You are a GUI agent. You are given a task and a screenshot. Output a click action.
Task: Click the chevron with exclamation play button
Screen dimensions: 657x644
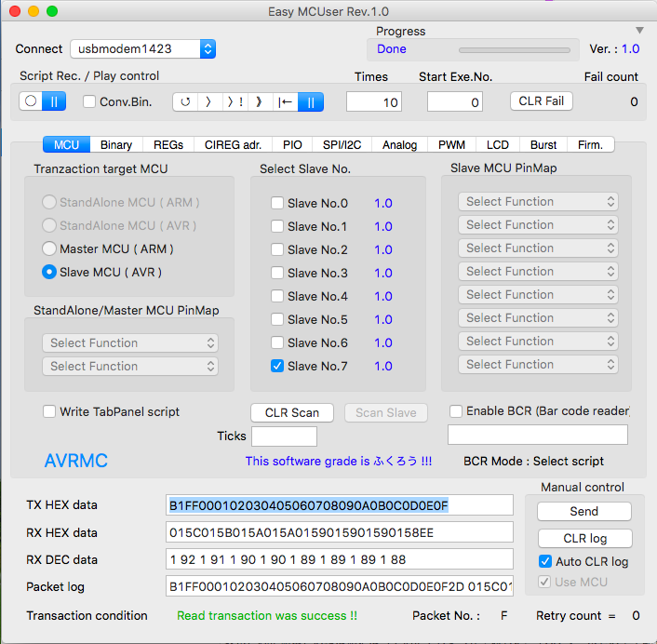[x=235, y=101]
